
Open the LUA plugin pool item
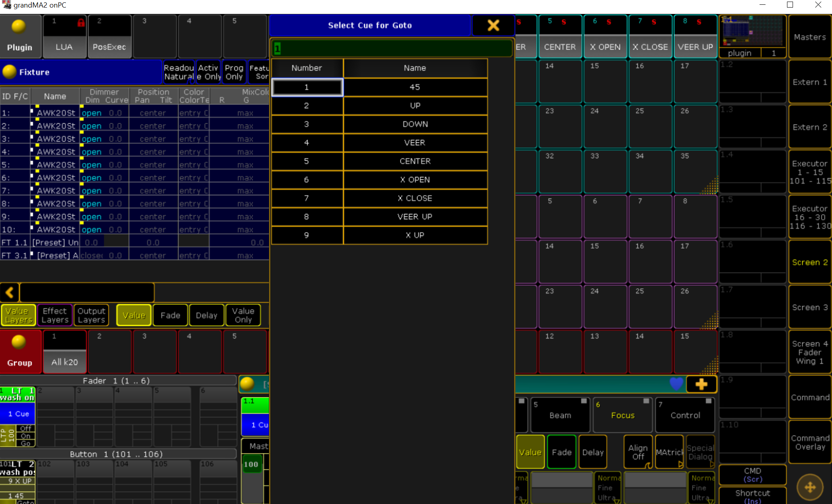click(x=64, y=37)
